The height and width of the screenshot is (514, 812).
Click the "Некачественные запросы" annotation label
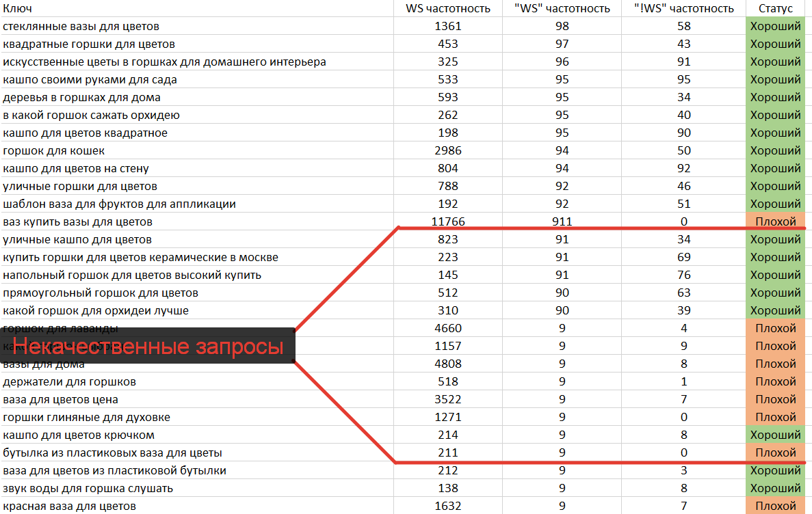(147, 347)
